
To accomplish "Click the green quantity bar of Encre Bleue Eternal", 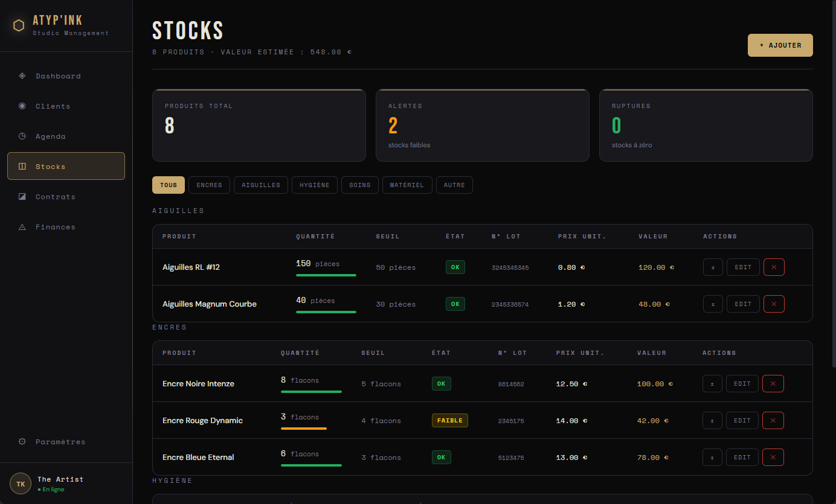I will [311, 465].
